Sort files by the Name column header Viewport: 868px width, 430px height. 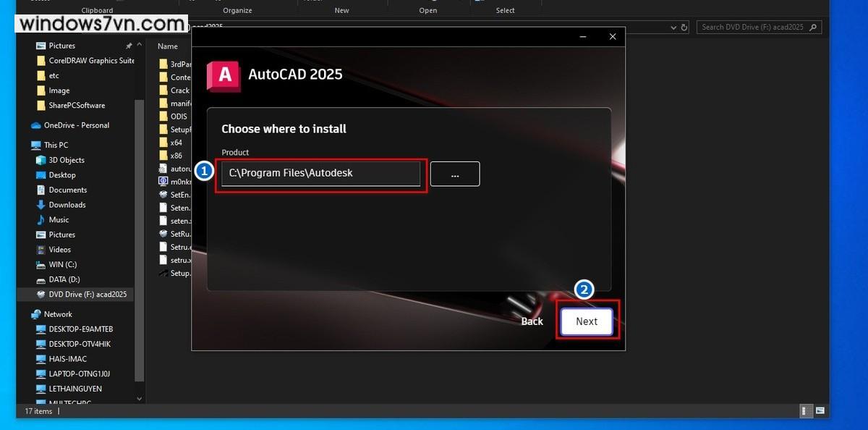[168, 46]
